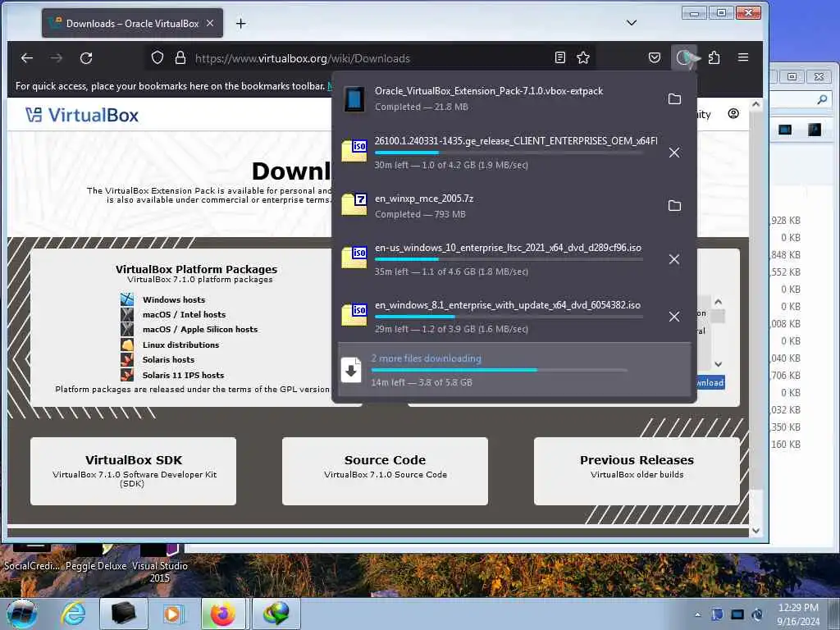Click the Windows 8.1 download progress bar

509,317
